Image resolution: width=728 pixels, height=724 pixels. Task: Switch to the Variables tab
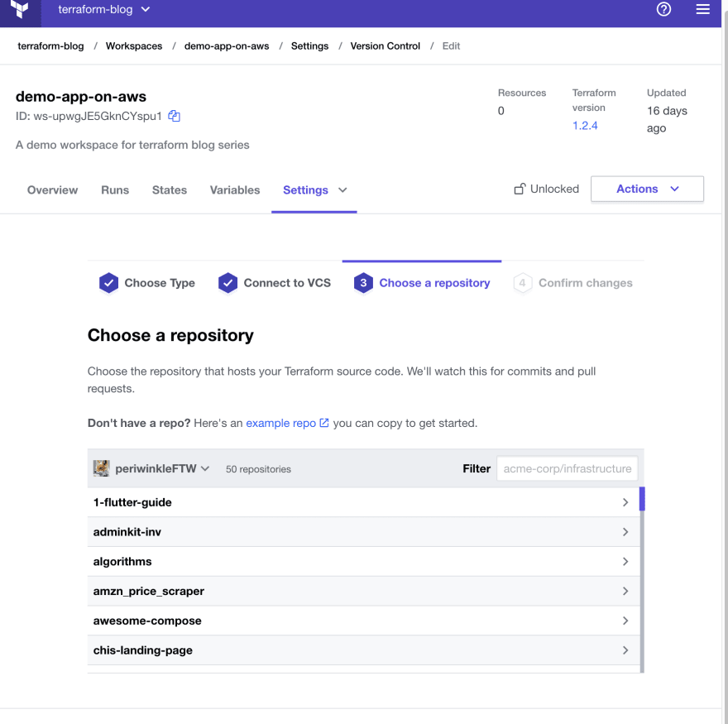[235, 190]
